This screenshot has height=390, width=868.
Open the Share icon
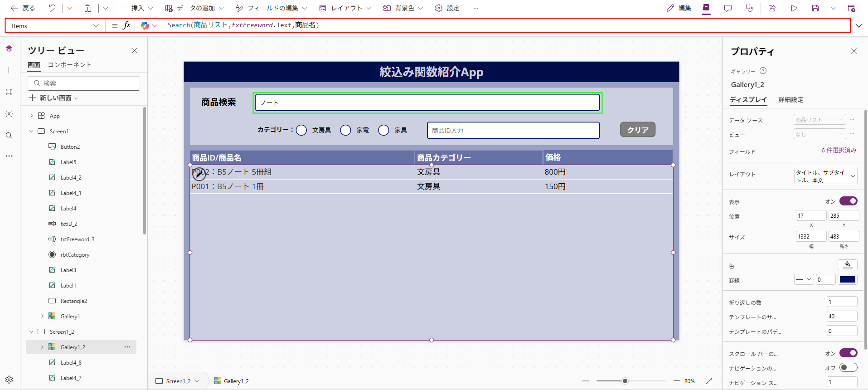click(x=772, y=8)
